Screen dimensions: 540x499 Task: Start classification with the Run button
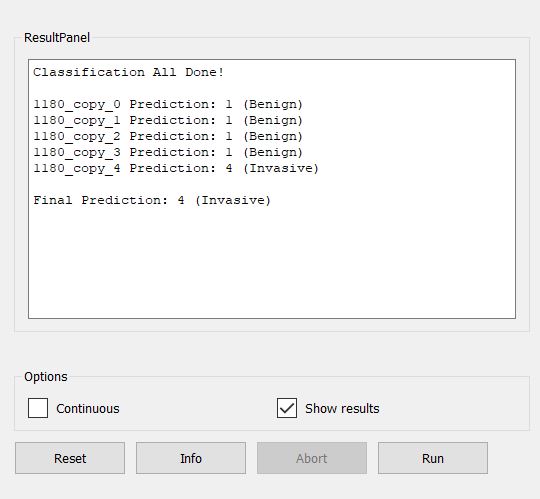pyautogui.click(x=433, y=458)
